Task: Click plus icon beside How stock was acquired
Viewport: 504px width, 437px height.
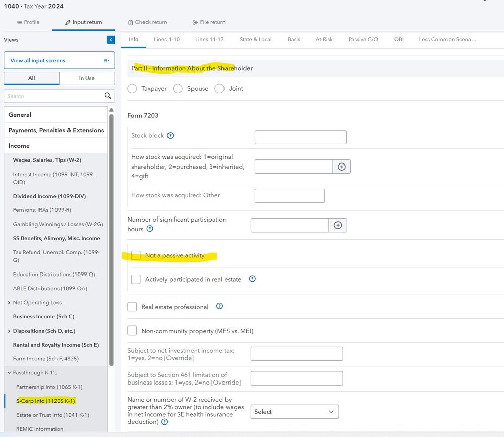Action: click(342, 167)
